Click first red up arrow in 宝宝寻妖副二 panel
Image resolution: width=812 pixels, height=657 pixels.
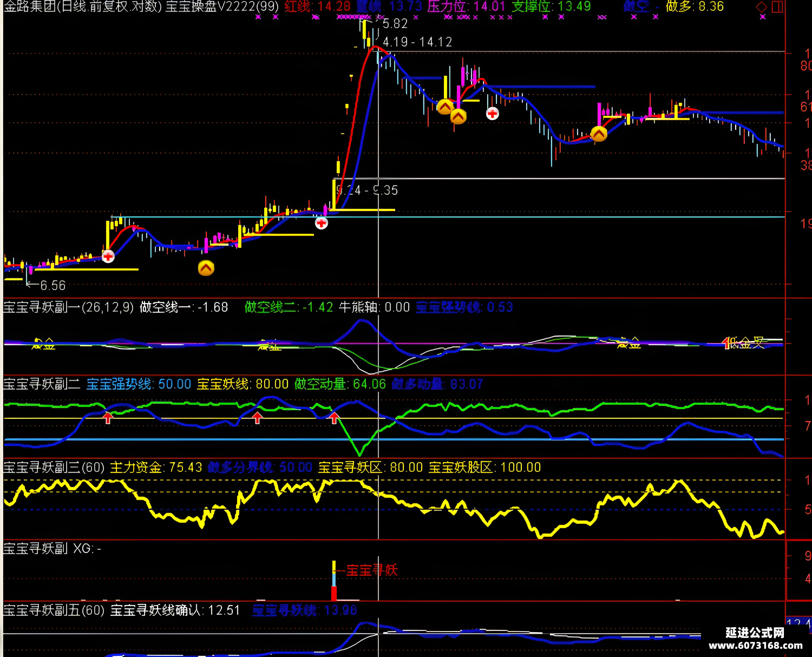pyautogui.click(x=108, y=417)
